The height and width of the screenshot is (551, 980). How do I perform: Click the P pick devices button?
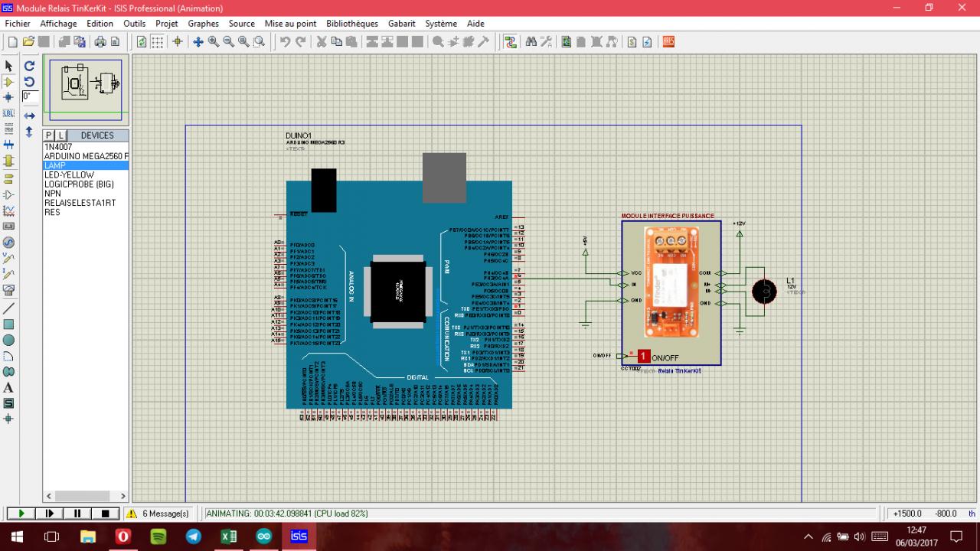(x=49, y=135)
